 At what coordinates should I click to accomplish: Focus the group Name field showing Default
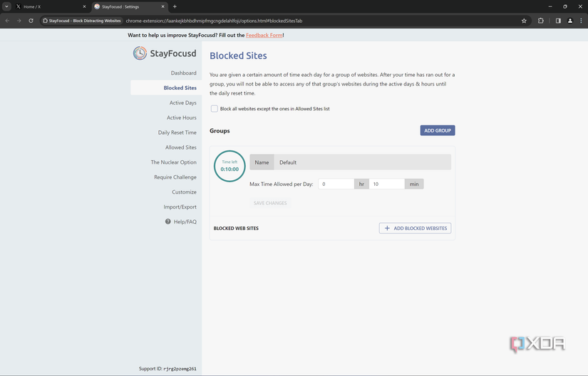point(362,162)
